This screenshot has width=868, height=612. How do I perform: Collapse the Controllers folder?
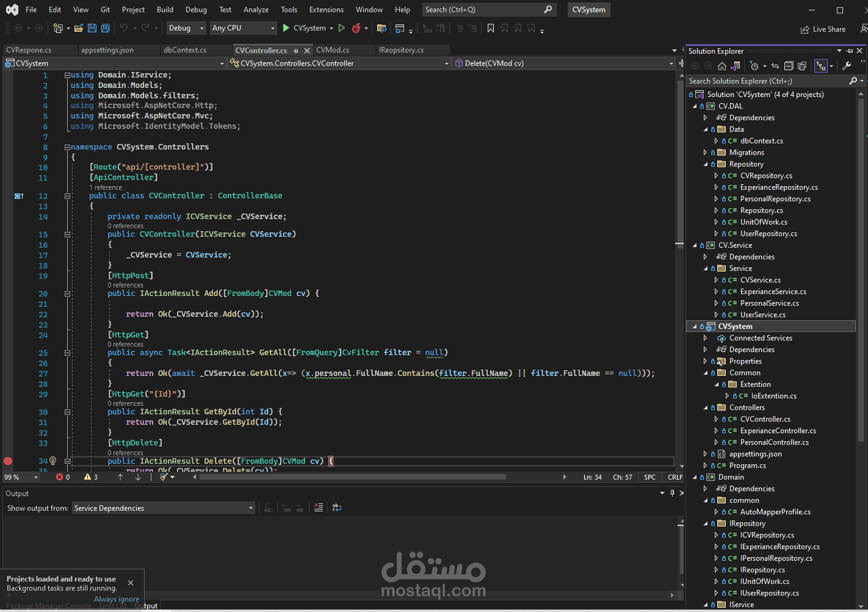706,408
